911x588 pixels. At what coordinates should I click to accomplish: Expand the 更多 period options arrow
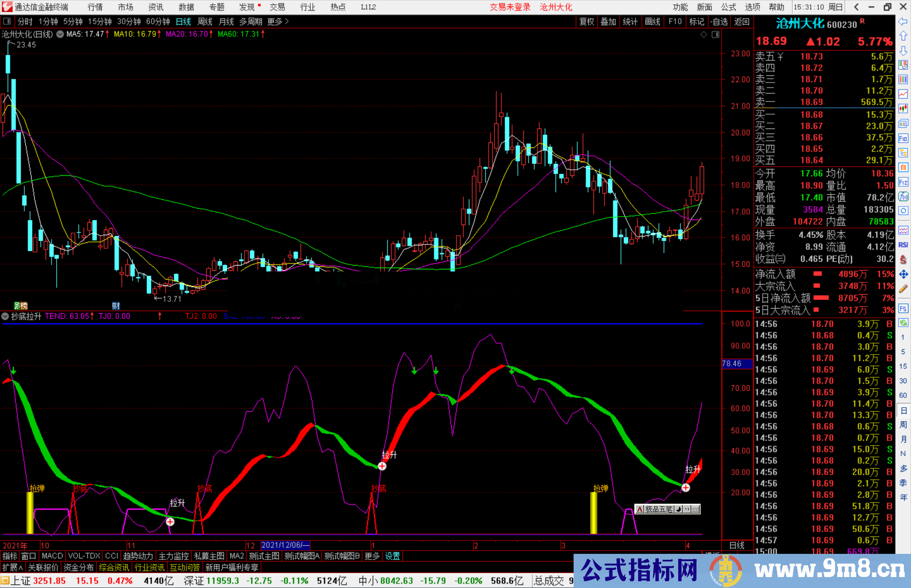[287, 21]
